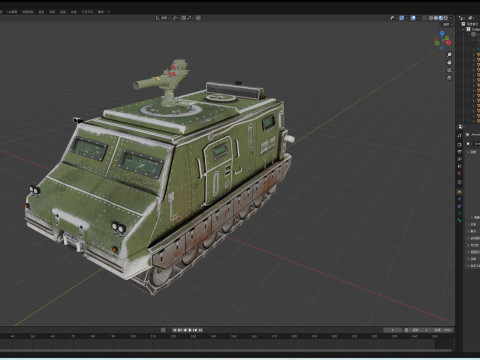Jump to previous keyframe

click(x=180, y=330)
